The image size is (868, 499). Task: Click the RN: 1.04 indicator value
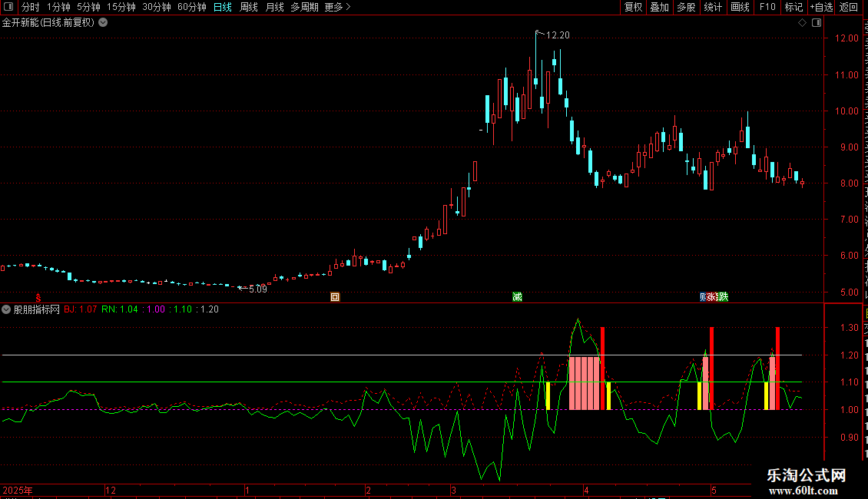120,309
